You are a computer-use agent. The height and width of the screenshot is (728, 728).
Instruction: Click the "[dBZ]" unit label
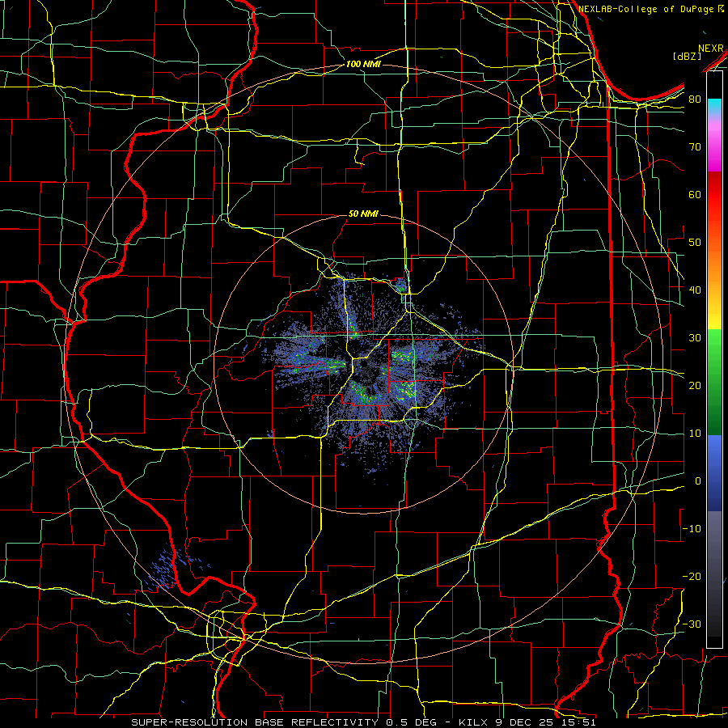(688, 56)
